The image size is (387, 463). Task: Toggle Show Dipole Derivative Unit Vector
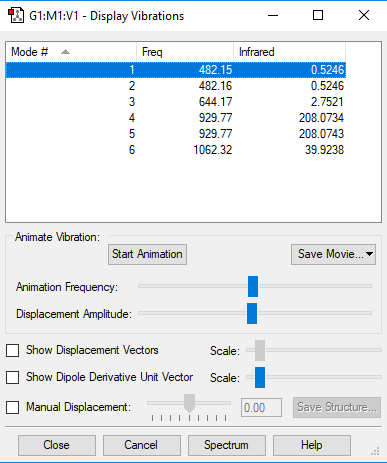tap(13, 377)
